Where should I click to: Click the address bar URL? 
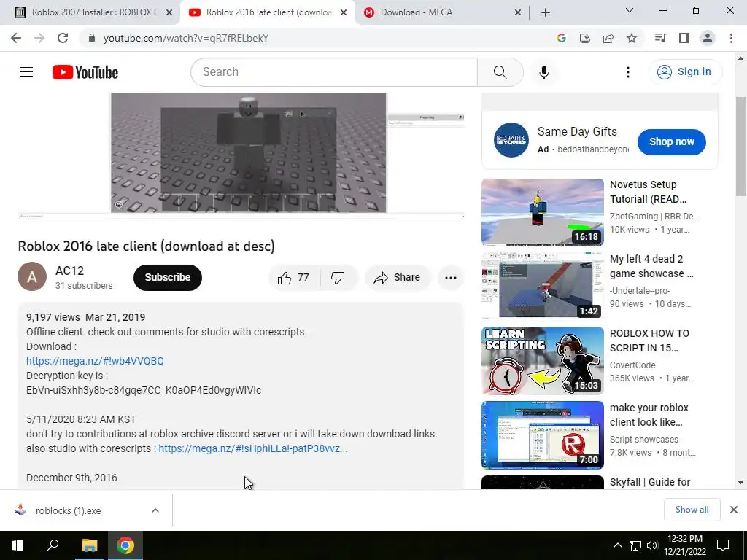186,38
